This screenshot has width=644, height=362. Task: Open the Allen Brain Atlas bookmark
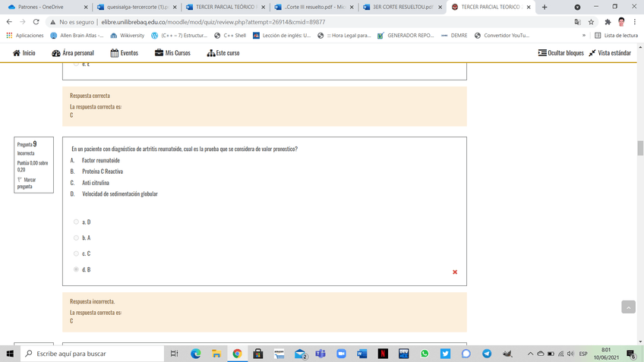click(x=77, y=36)
